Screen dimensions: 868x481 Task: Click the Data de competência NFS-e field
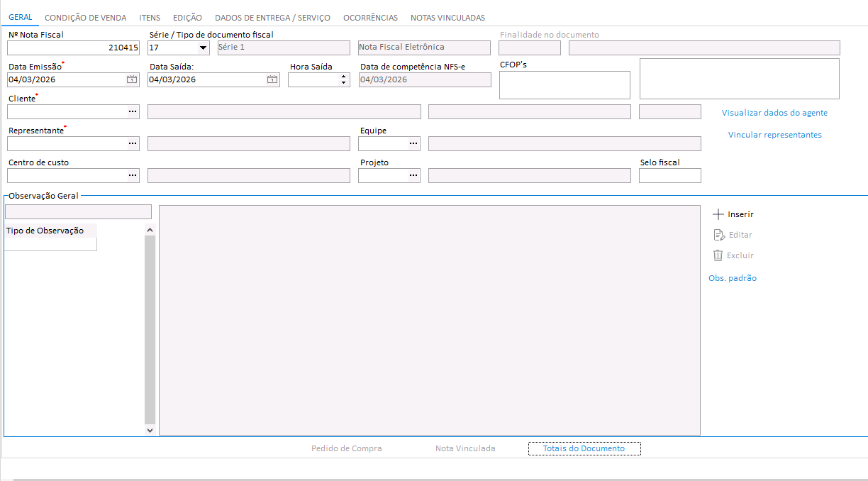tap(425, 79)
